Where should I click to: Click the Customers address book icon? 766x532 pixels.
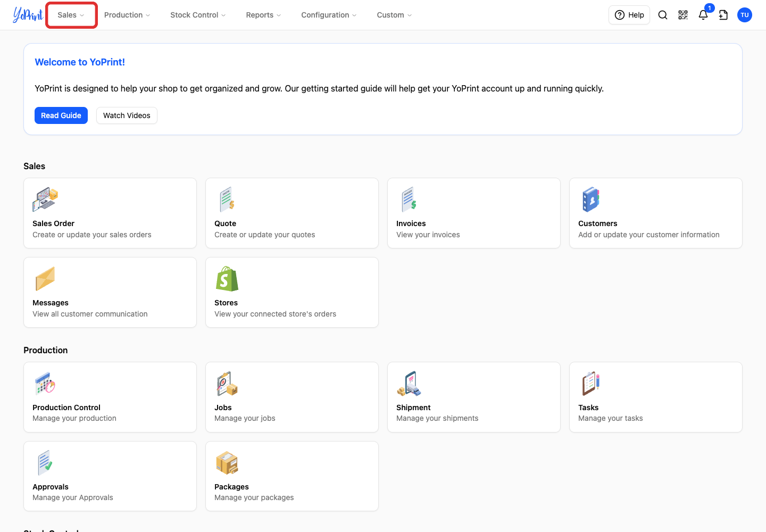[591, 199]
